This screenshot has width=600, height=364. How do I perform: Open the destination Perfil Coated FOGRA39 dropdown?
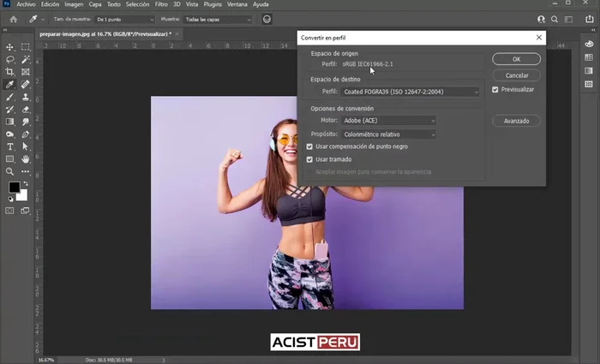411,92
